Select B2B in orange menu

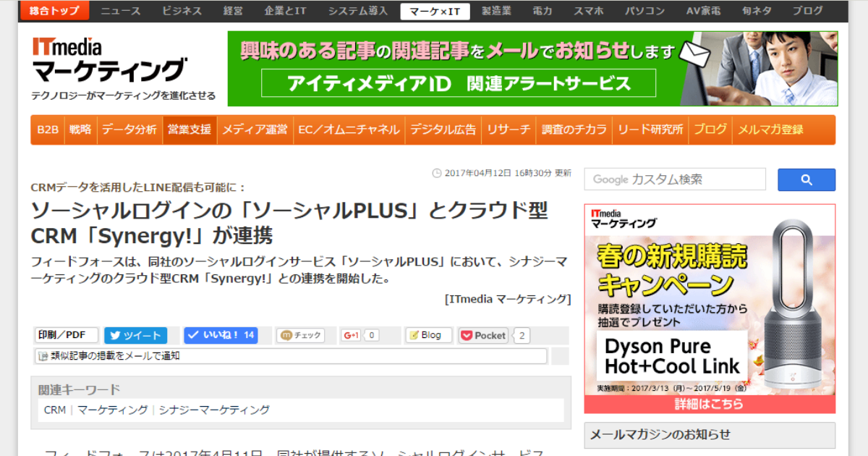click(x=48, y=130)
